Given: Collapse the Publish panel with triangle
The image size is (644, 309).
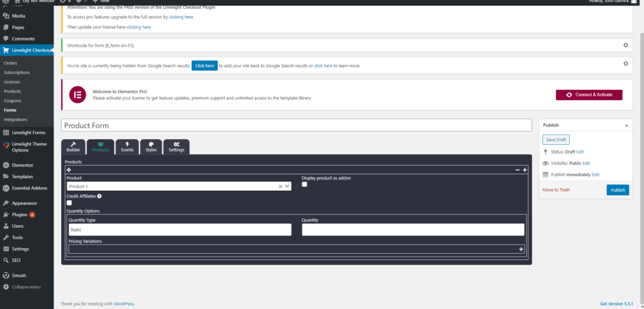Looking at the screenshot, I should [626, 125].
